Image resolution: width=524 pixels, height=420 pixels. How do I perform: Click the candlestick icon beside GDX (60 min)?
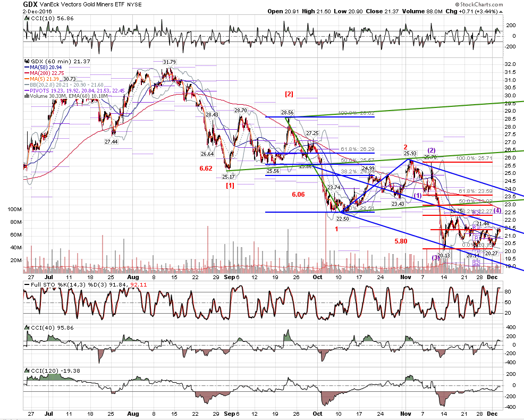click(27, 62)
